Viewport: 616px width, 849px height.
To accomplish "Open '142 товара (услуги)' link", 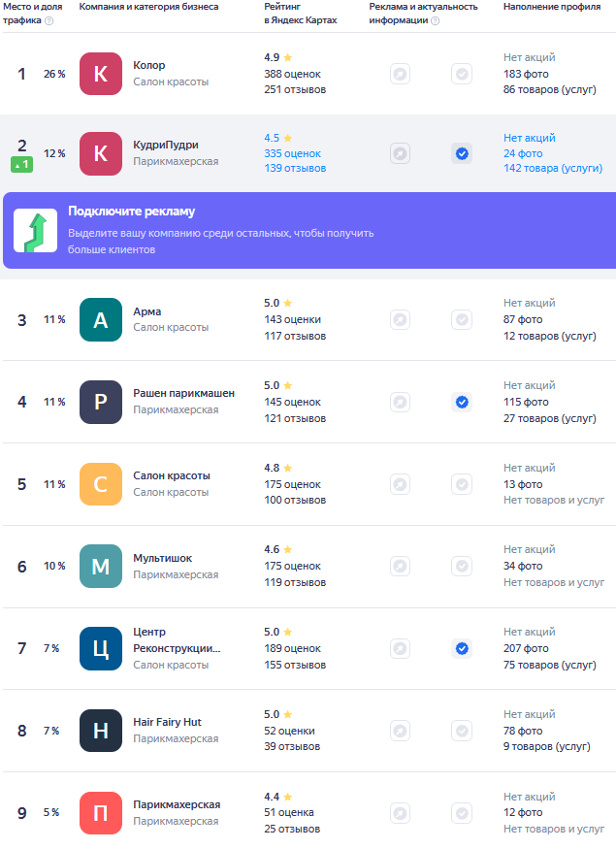I will pyautogui.click(x=553, y=169).
